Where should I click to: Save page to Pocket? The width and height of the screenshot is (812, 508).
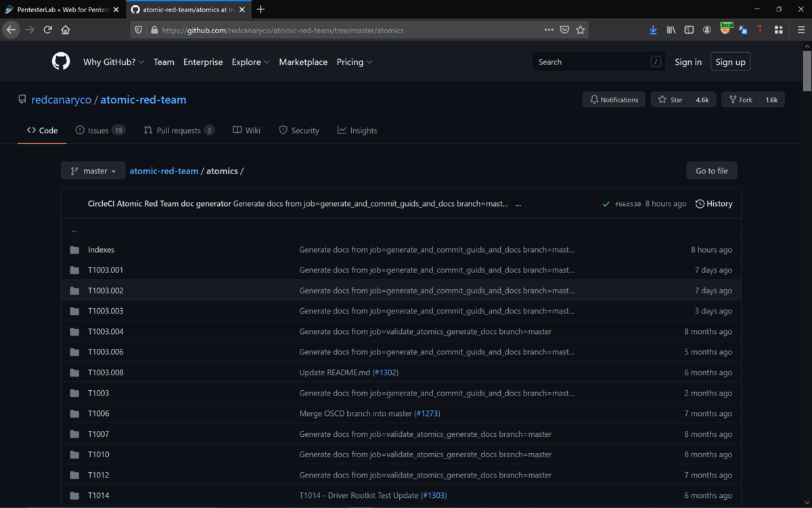pos(564,30)
